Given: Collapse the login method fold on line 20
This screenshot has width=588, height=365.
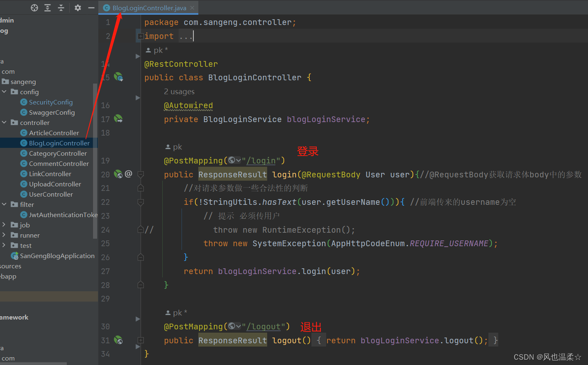Looking at the screenshot, I should click(x=141, y=175).
